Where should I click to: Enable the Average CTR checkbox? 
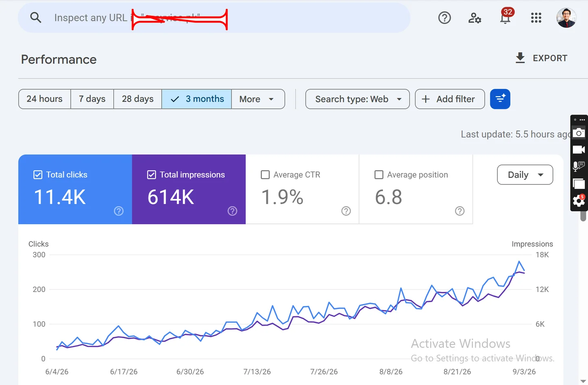(265, 175)
